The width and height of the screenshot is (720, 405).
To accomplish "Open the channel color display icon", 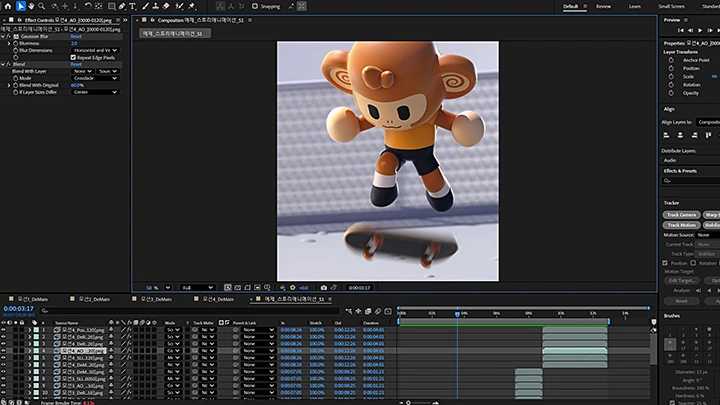I will [x=283, y=287].
